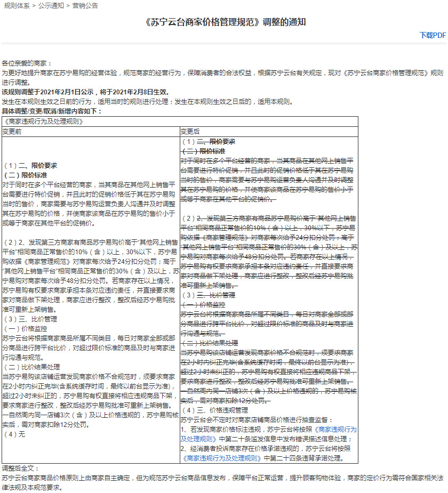Click the struck-through （二）比价结果处理 in 变更后

[x=210, y=343]
